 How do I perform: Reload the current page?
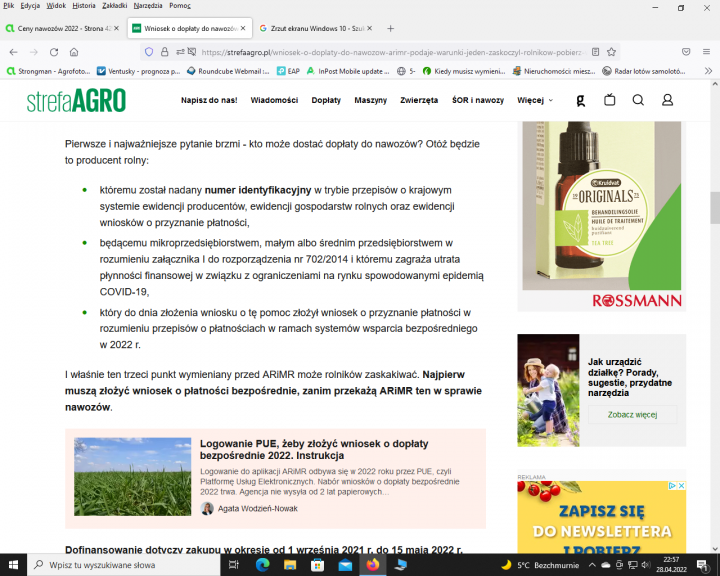tap(54, 52)
